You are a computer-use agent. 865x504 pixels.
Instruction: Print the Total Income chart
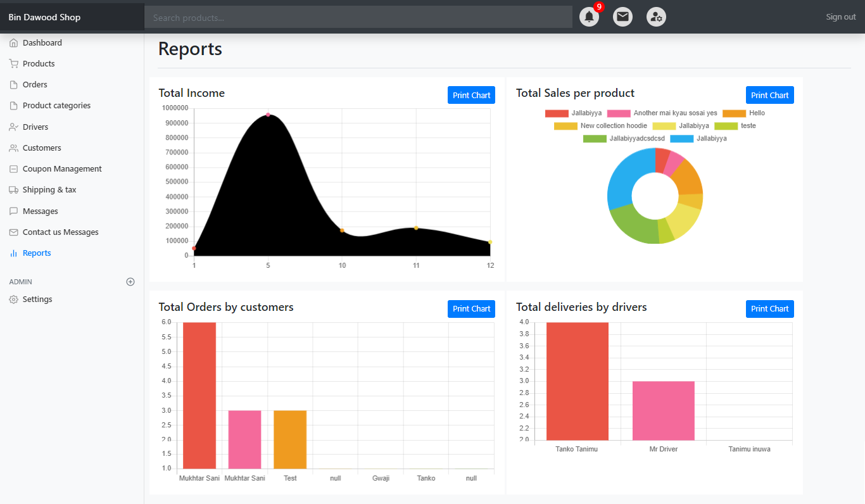[x=471, y=96]
